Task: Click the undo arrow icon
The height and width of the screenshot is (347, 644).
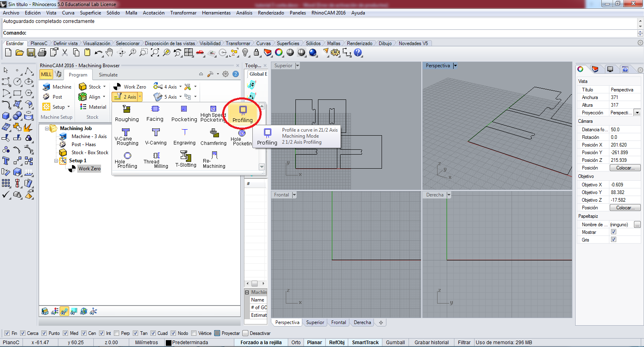Action: coord(98,52)
